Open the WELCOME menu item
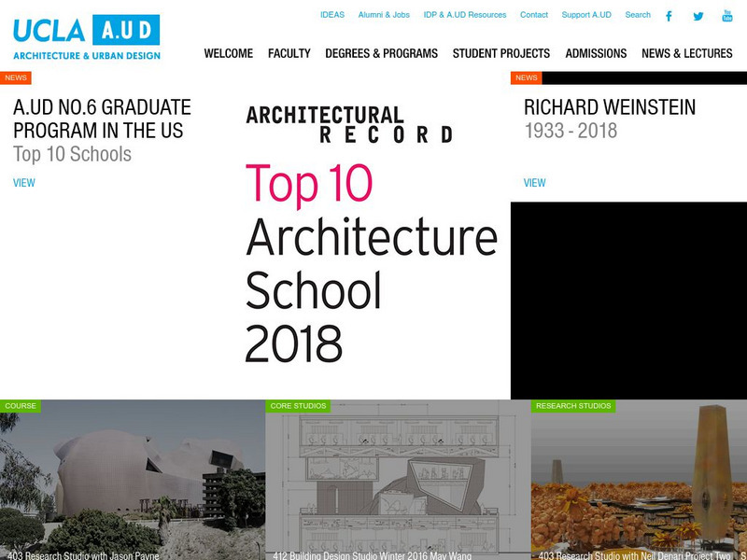This screenshot has width=747, height=560. (229, 53)
